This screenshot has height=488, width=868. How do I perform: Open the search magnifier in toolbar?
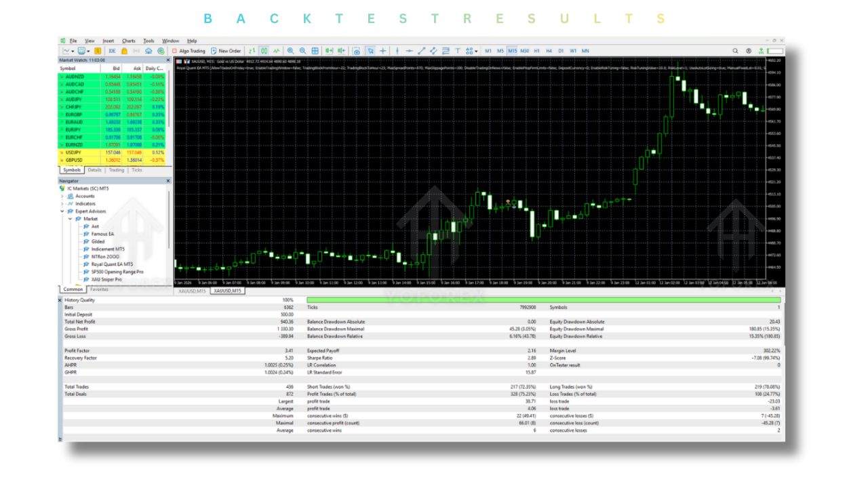[735, 51]
